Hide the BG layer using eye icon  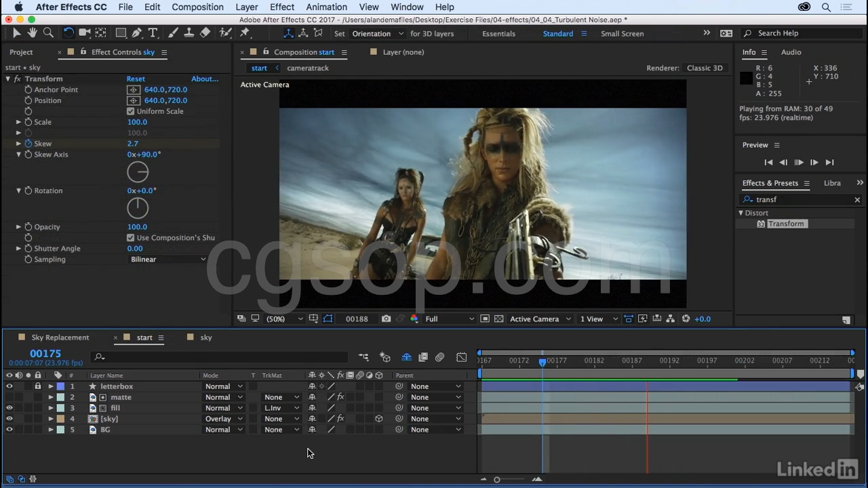click(9, 430)
